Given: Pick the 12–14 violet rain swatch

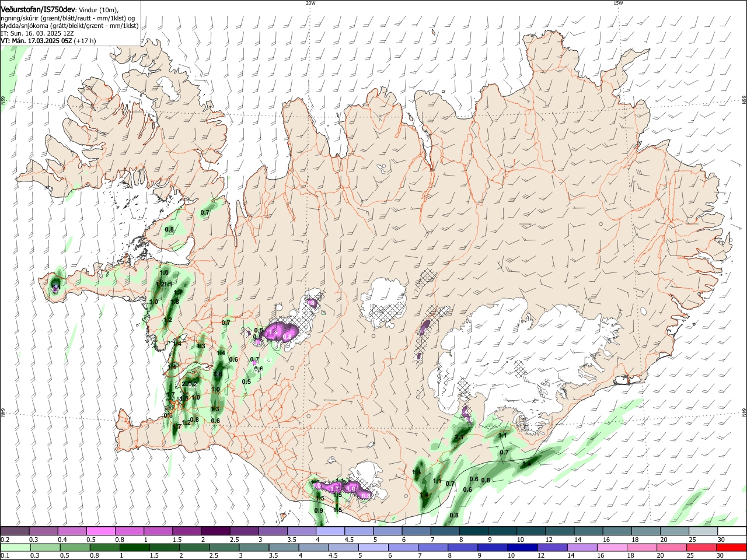Looking at the screenshot, I should pos(553,548).
